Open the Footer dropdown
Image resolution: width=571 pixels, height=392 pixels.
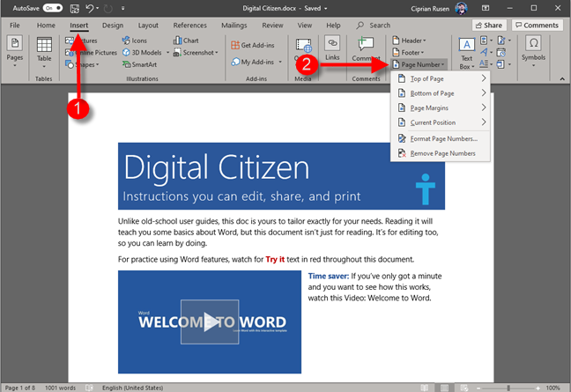(408, 52)
